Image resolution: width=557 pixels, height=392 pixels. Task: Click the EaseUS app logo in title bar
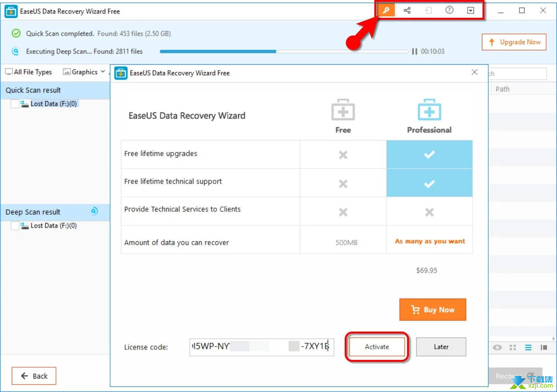[11, 11]
